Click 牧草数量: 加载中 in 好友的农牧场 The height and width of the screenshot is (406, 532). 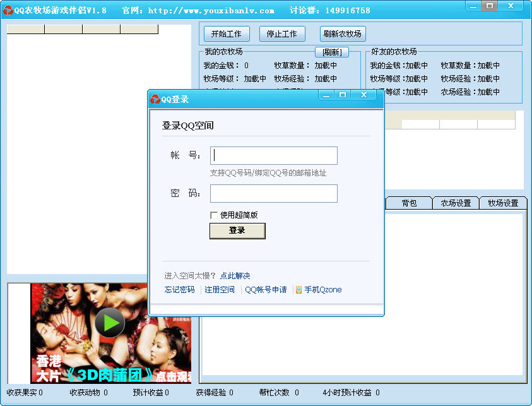coord(470,65)
